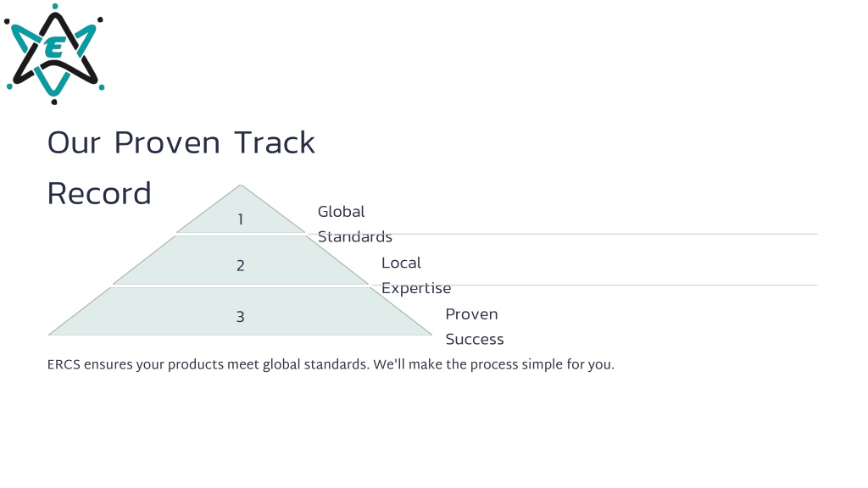Click the word 'Expertise' next to pyramid
Screen dimensions: 868x488
coord(416,288)
